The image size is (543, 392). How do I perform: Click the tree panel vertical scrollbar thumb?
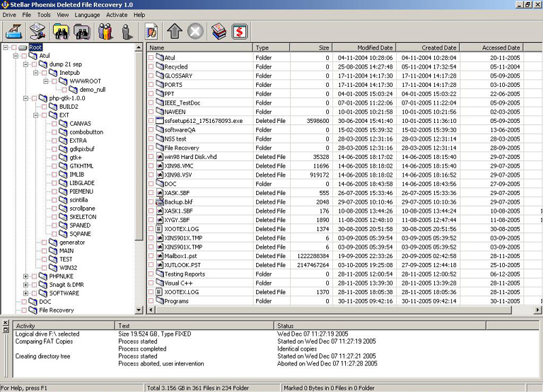[x=139, y=145]
